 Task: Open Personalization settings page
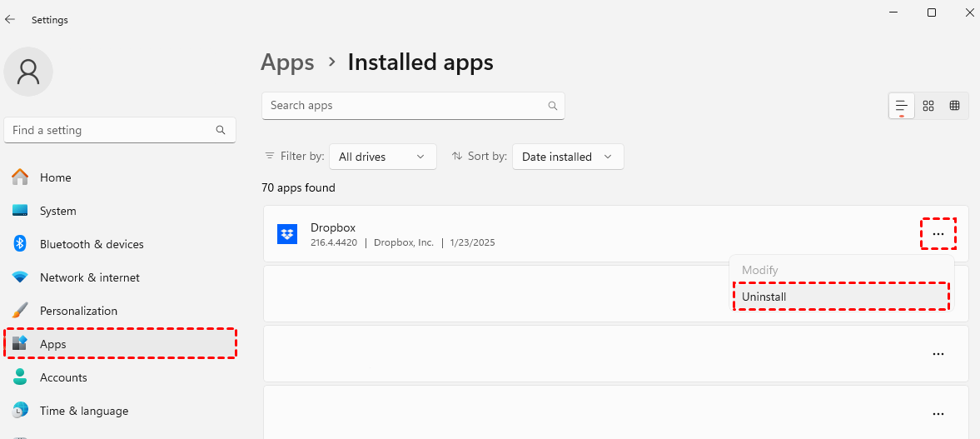click(78, 311)
